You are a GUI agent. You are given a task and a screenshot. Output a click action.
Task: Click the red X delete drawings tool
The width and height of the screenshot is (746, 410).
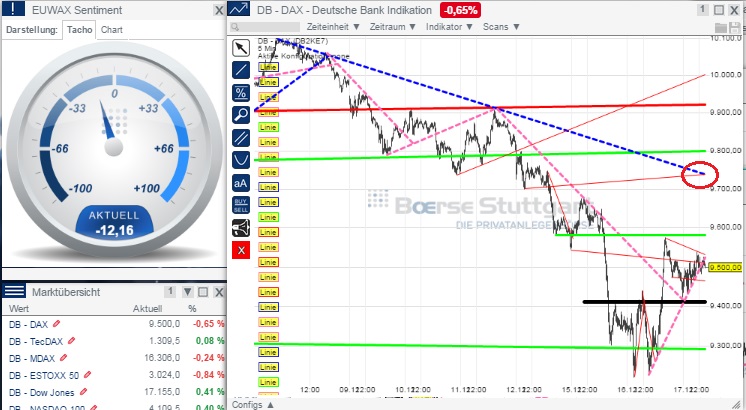(x=241, y=250)
